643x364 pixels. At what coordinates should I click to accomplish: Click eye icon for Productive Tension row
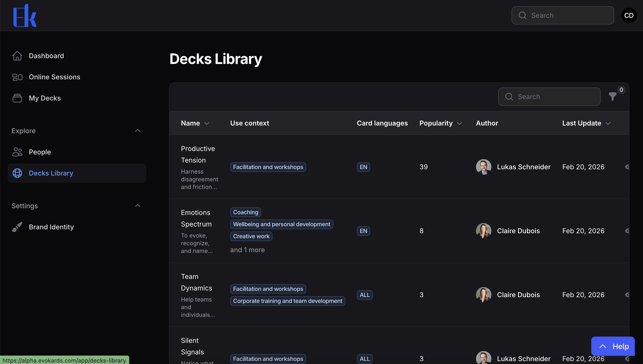[627, 167]
